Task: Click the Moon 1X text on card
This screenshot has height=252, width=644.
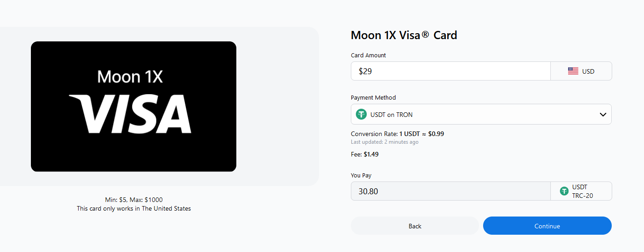Action: pyautogui.click(x=130, y=76)
